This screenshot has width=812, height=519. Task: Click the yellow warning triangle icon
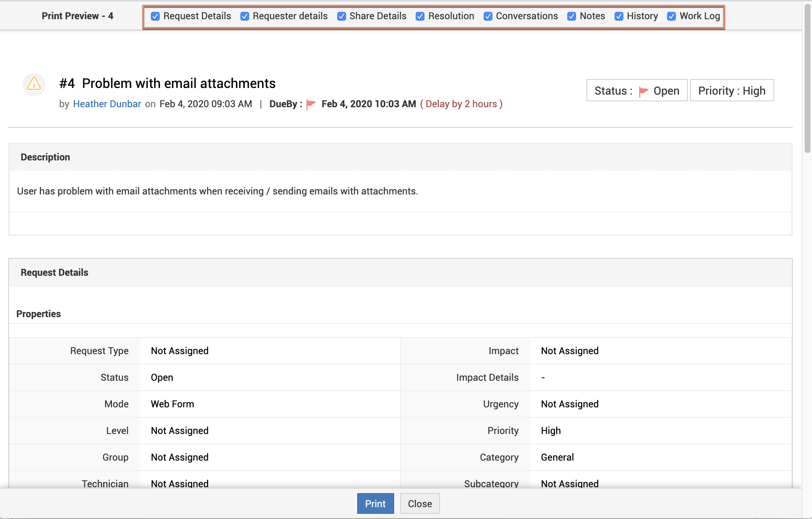(x=34, y=84)
